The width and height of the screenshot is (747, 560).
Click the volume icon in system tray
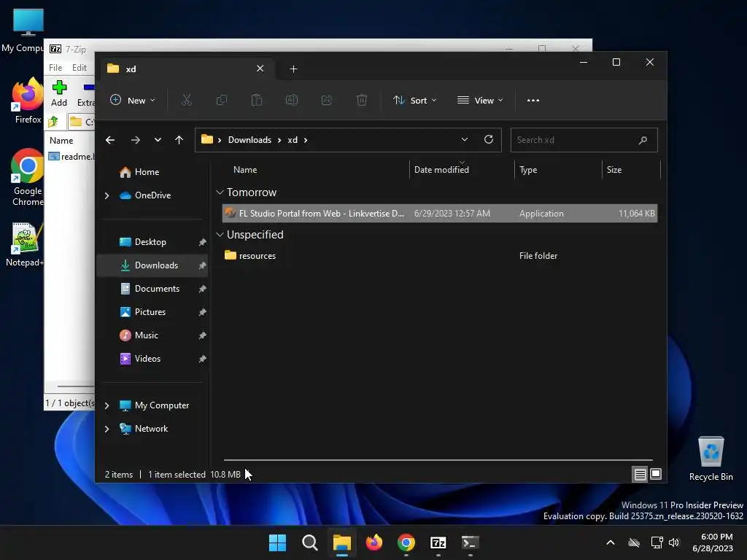(x=674, y=542)
